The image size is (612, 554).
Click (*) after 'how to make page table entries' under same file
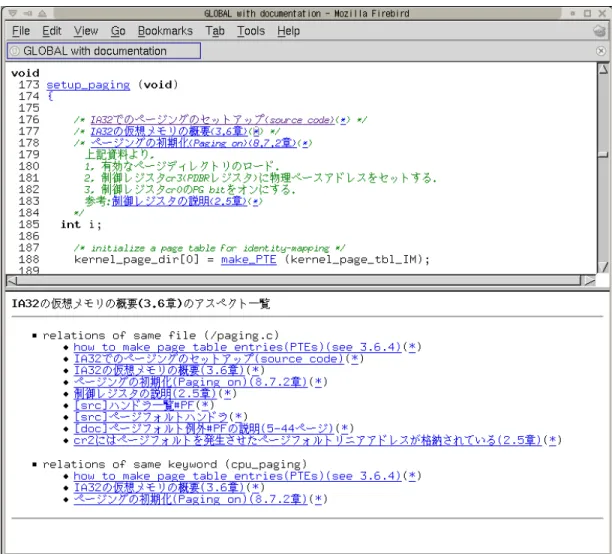[412, 347]
